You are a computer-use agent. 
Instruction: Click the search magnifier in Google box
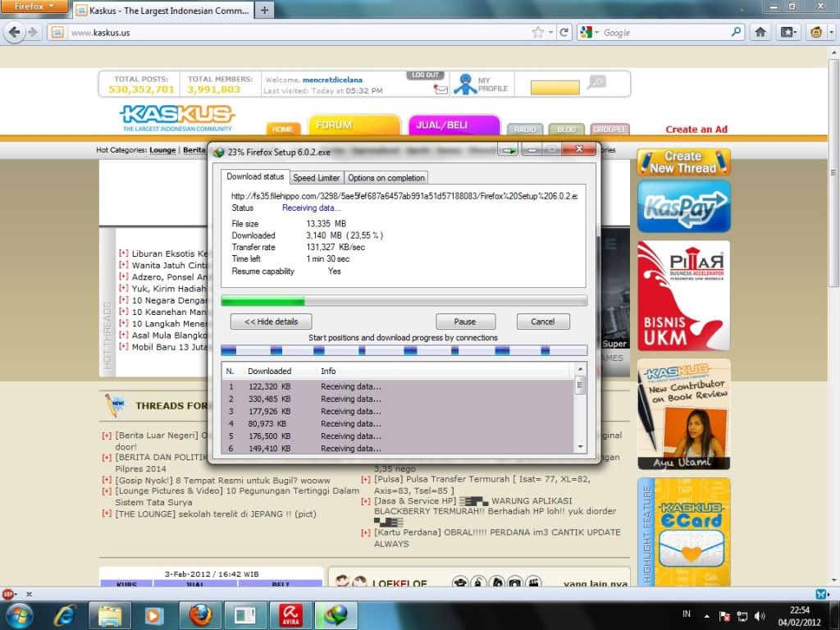point(736,32)
